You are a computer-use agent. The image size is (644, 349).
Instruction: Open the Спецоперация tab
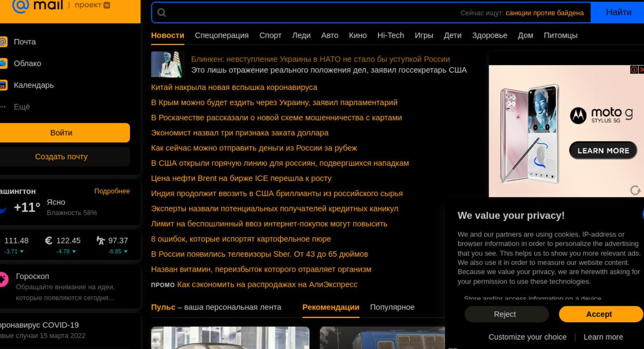[x=222, y=35]
